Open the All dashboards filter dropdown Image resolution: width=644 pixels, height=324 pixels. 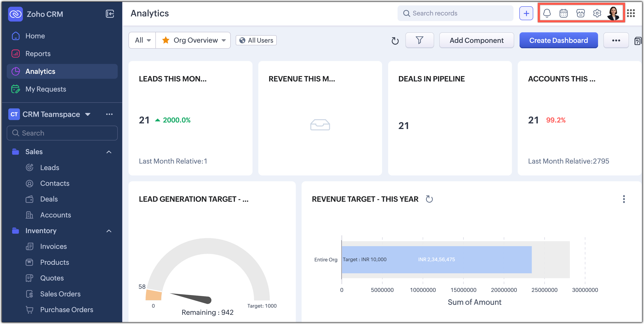point(142,40)
